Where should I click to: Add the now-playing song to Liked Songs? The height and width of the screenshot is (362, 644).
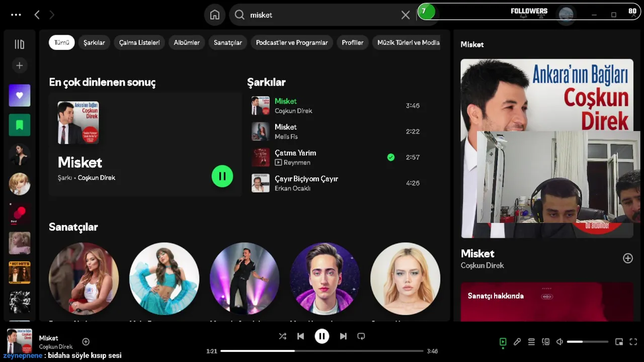pyautogui.click(x=86, y=342)
